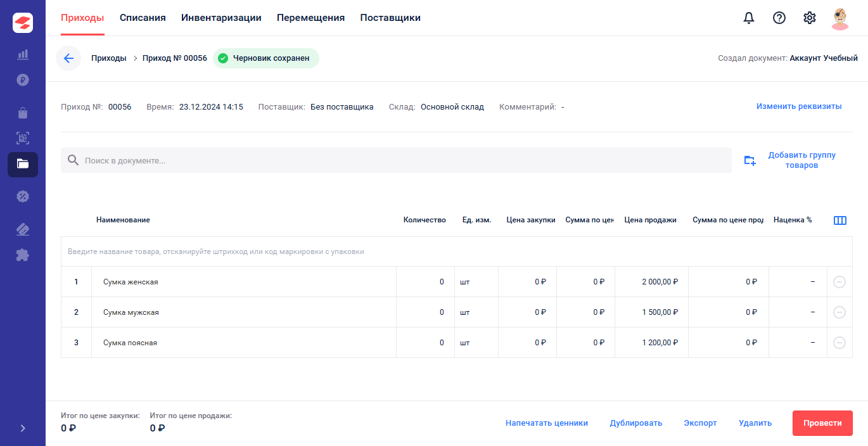
Task: Remove the Сумка женская row
Action: click(839, 282)
